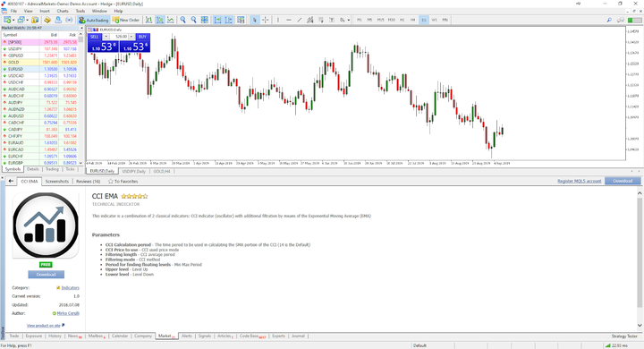The width and height of the screenshot is (644, 349).
Task: Open the chat bubbles icon
Action: pos(620,20)
